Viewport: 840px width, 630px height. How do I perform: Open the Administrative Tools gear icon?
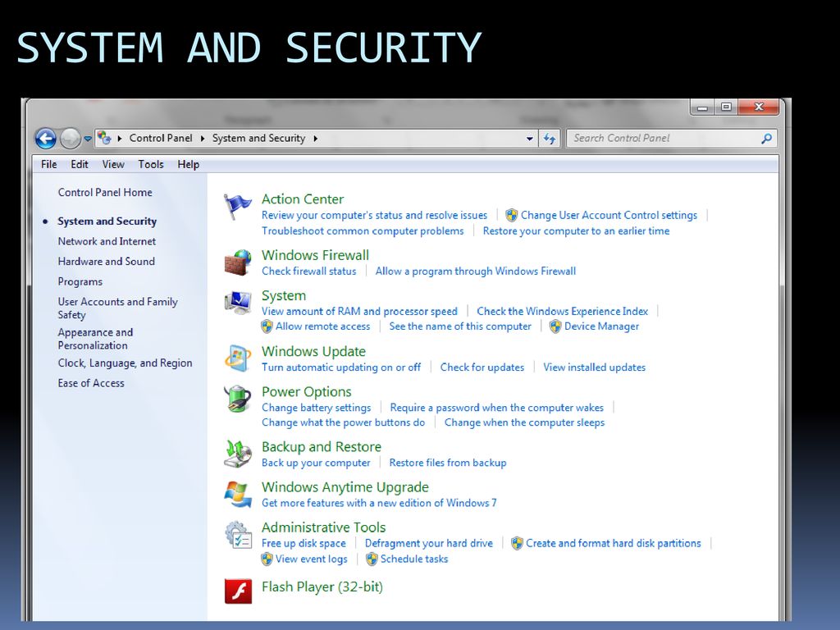point(238,535)
